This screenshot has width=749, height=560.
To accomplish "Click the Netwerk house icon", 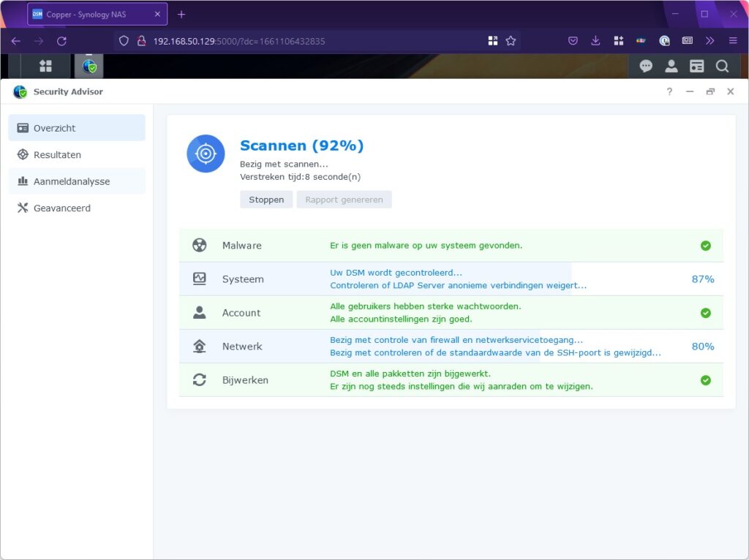I will coord(199,346).
